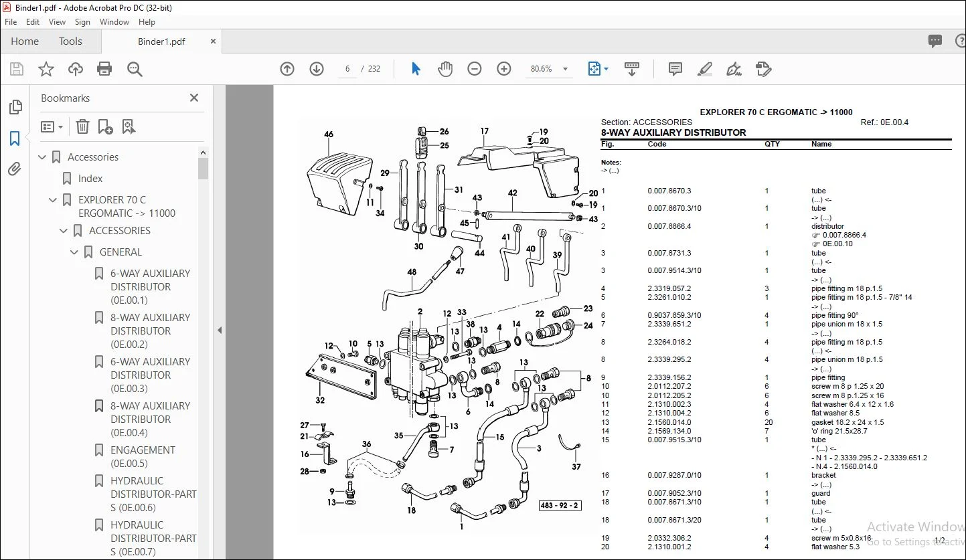Open the fit page options icon

click(597, 69)
